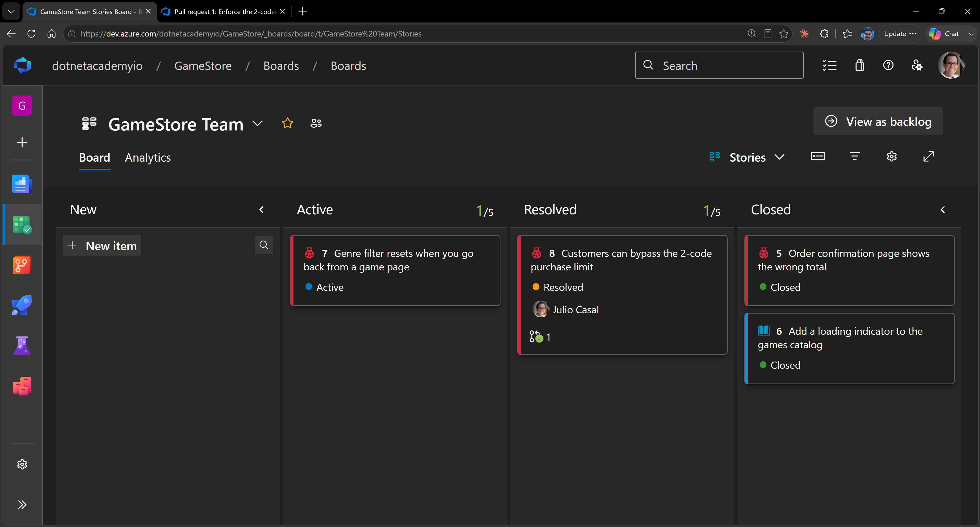Open the Artifacts hub icon
This screenshot has height=527, width=980.
[x=22, y=386]
